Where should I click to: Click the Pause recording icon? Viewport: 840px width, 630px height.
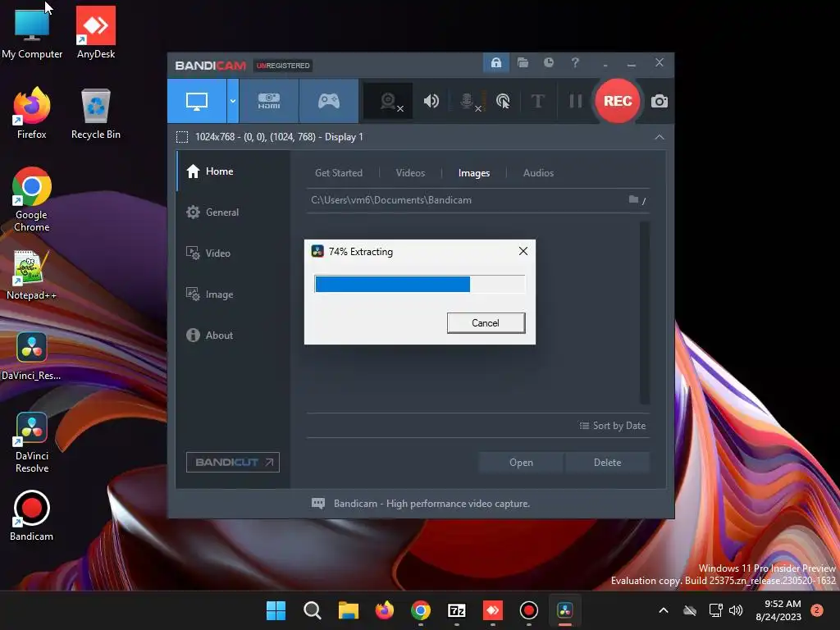pos(575,101)
